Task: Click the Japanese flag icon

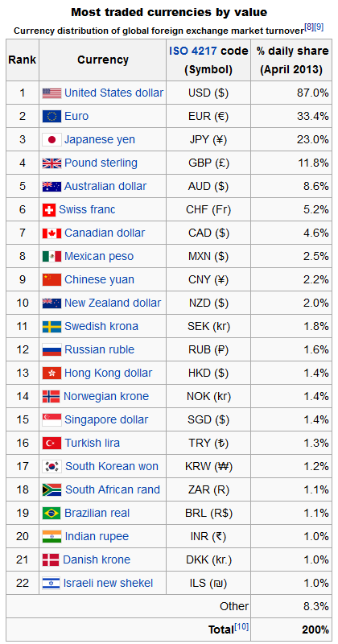Action: pyautogui.click(x=52, y=140)
